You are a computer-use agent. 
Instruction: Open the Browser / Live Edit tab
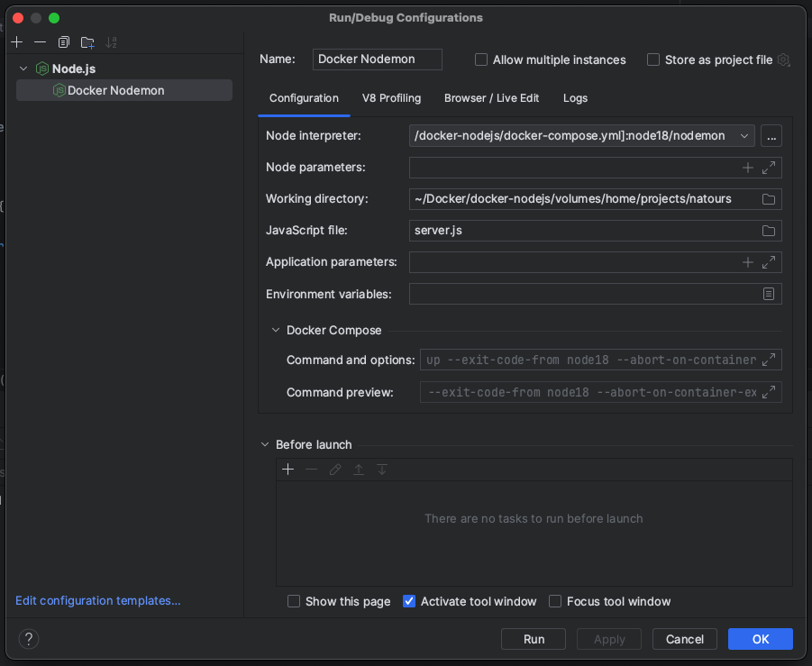click(491, 98)
